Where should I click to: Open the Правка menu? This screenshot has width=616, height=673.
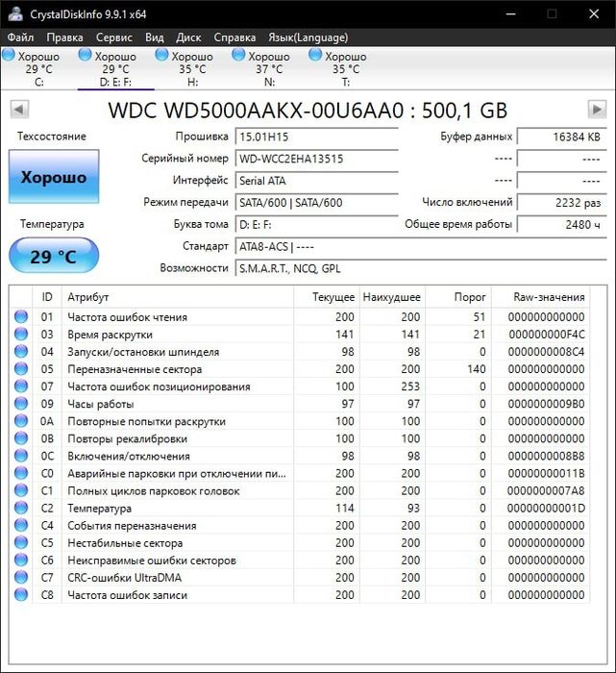coord(64,37)
